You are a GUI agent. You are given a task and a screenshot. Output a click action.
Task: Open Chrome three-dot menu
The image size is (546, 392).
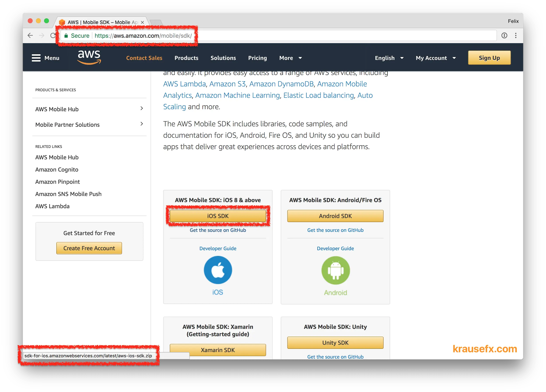515,36
